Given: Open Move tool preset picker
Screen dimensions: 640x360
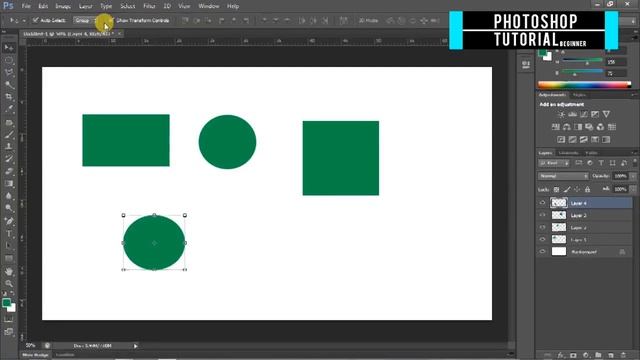Looking at the screenshot, I should [x=24, y=20].
